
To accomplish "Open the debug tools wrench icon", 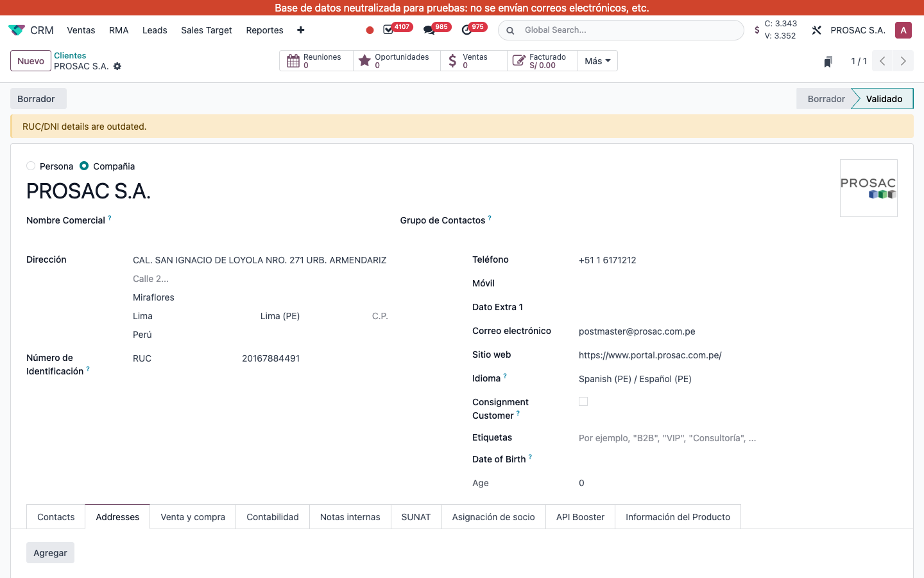I will tap(817, 30).
